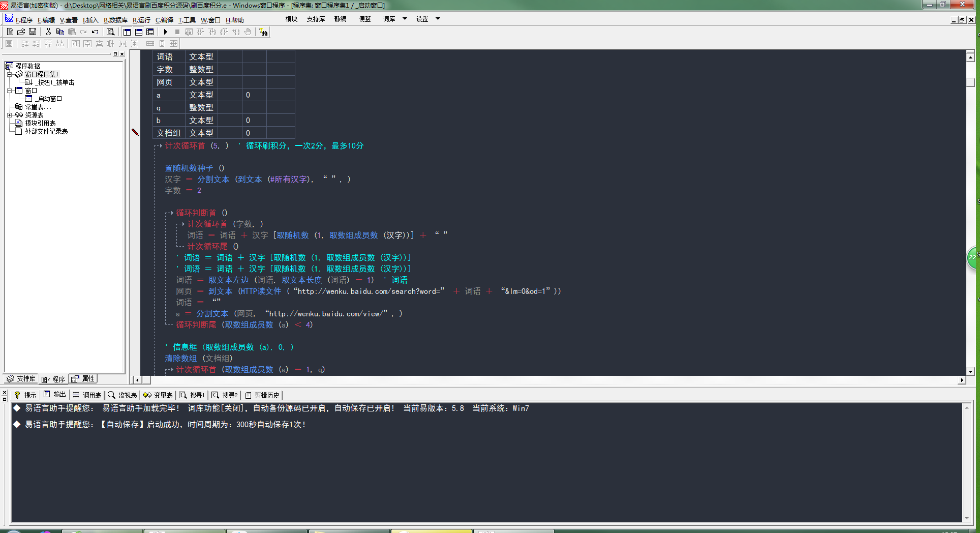
Task: Click the Cut scissors icon
Action: [x=48, y=32]
